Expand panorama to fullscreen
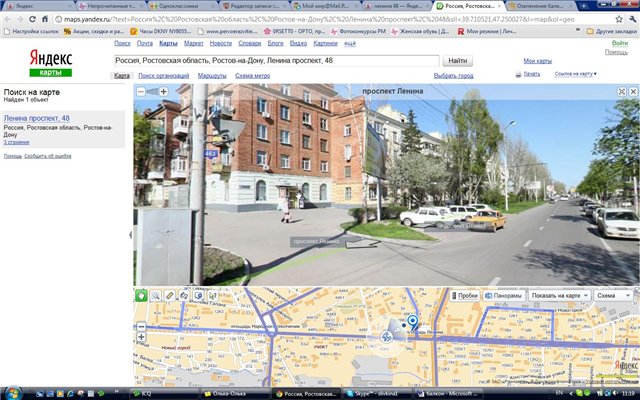The width and height of the screenshot is (640, 400). 622,91
